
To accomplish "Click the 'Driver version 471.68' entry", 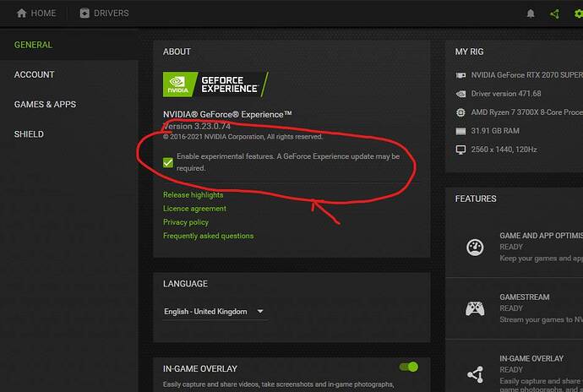I will [506, 94].
